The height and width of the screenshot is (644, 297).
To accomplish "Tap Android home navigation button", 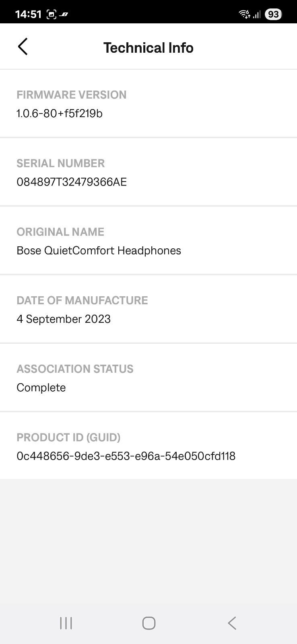I will pos(148,623).
